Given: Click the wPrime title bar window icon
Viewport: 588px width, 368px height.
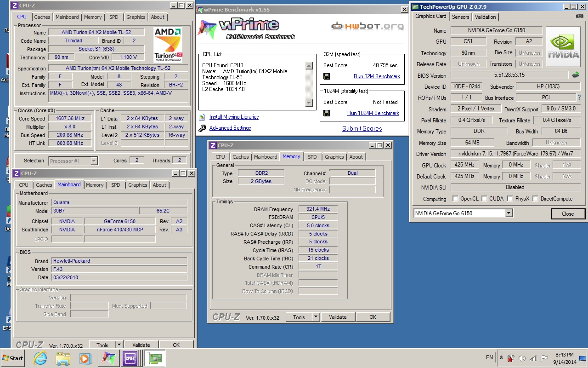Looking at the screenshot, I should point(199,9).
